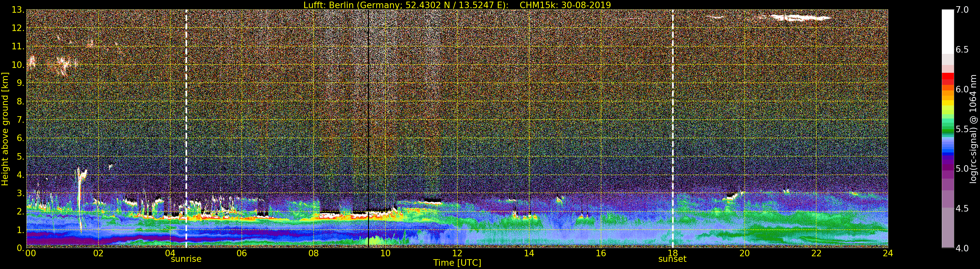Image resolution: width=980 pixels, height=269 pixels.
Task: Click the height axis tick '7.'
Action: (21, 120)
